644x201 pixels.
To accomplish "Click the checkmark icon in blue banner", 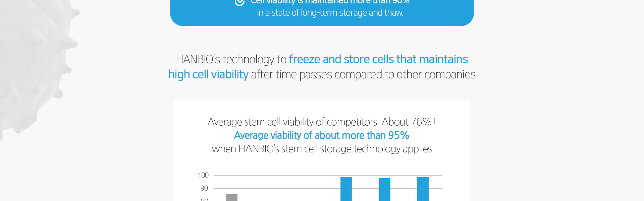I will (239, 2).
